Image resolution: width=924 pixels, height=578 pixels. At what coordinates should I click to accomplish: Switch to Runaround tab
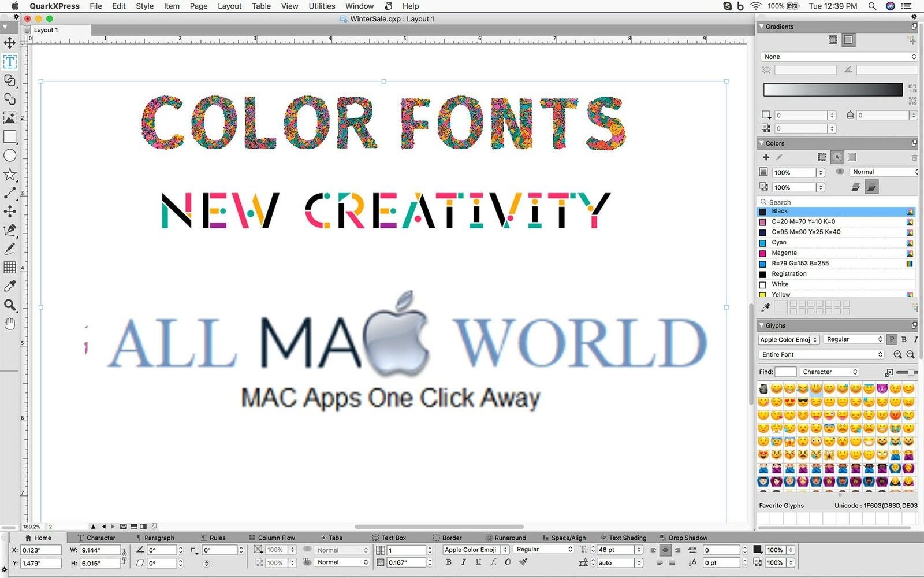coord(505,538)
